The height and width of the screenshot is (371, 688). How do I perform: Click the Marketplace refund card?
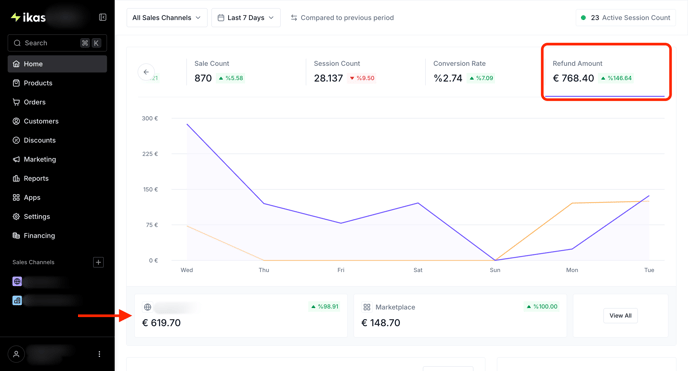460,315
